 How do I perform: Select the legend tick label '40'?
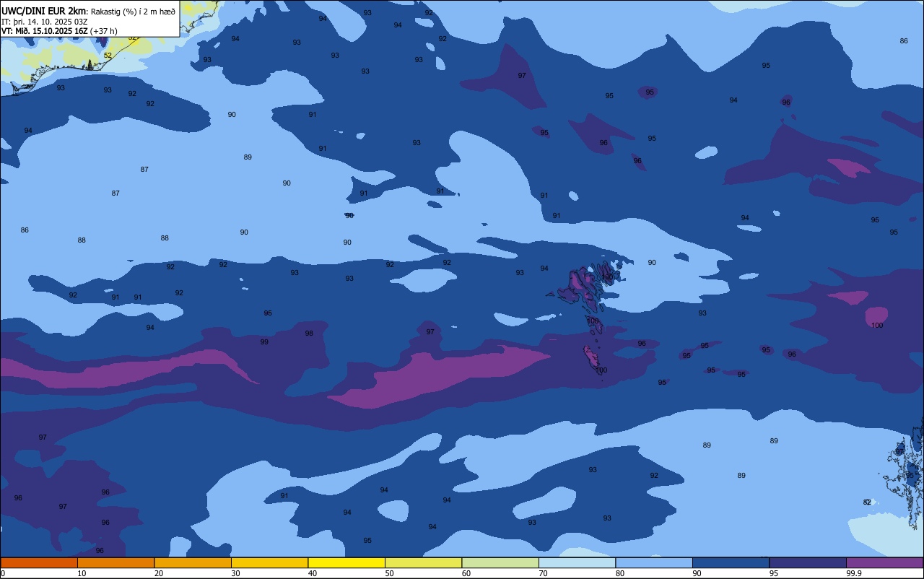[313, 573]
